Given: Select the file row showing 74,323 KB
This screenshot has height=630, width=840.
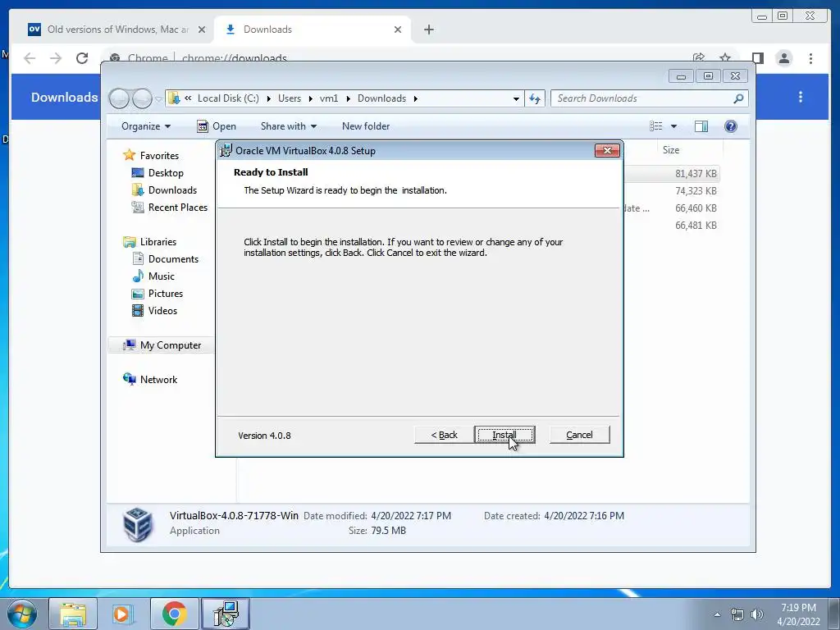Looking at the screenshot, I should point(671,190).
